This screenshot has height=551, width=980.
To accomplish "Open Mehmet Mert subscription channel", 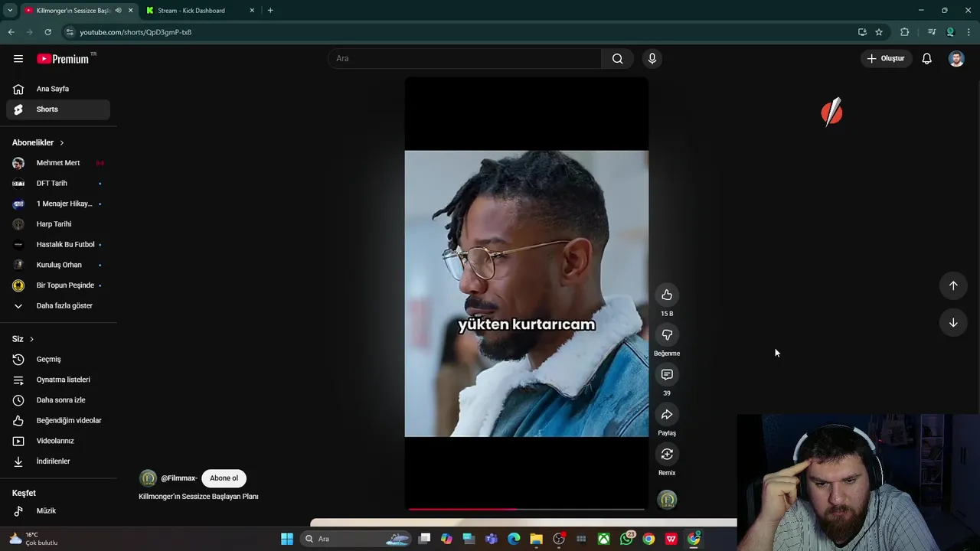I will pyautogui.click(x=58, y=163).
